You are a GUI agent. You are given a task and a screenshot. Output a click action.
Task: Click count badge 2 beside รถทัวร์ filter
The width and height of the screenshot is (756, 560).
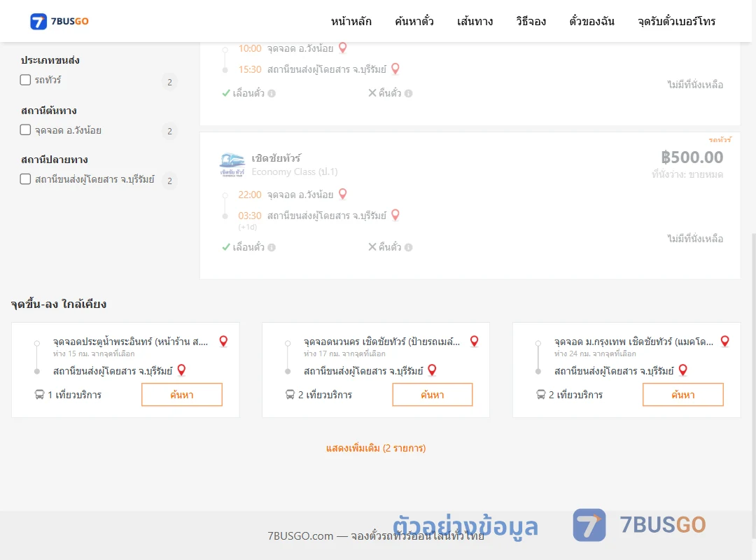click(x=169, y=82)
